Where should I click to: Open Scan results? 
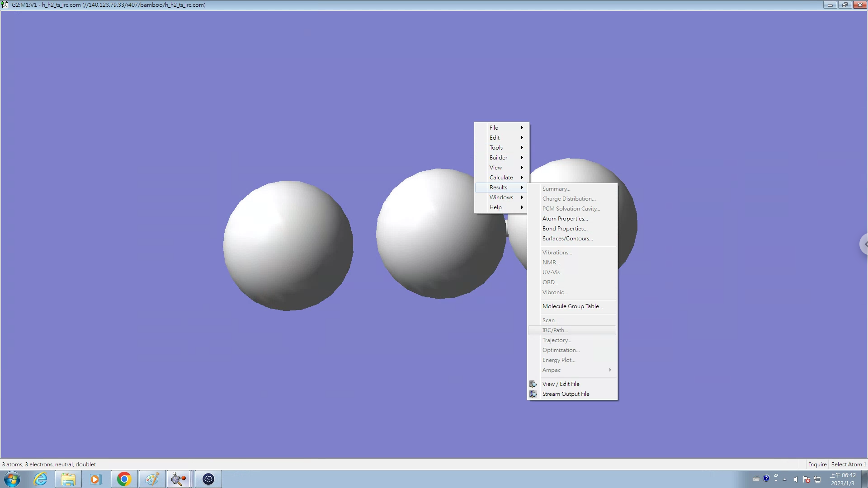tap(572, 320)
